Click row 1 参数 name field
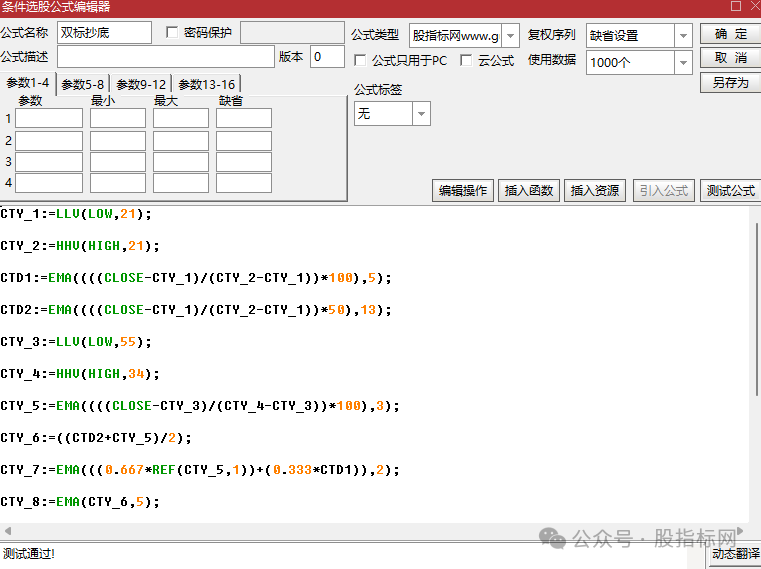Image resolution: width=761 pixels, height=569 pixels. coord(49,118)
